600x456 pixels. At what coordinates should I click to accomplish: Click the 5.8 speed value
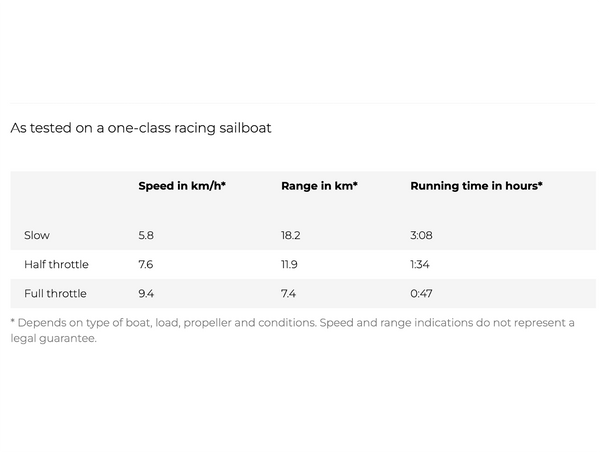146,235
